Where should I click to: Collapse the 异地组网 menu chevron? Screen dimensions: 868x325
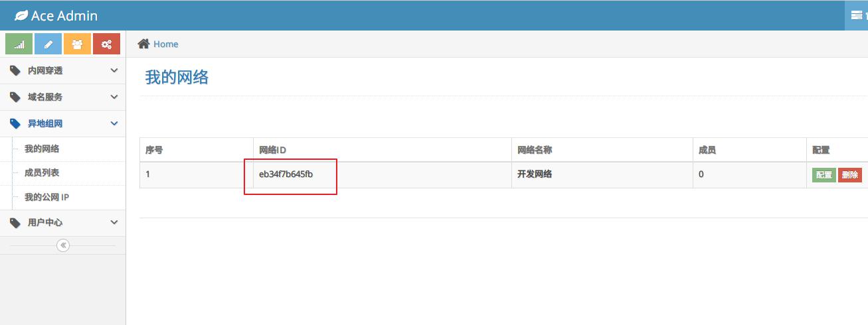(x=114, y=123)
